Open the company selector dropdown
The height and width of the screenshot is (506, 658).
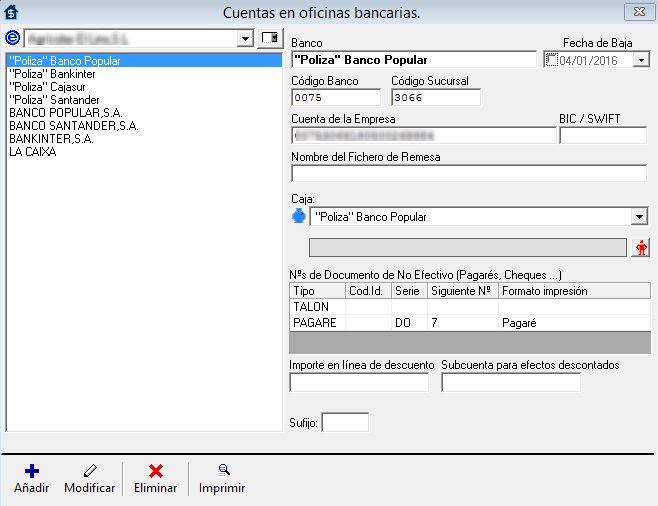click(x=246, y=38)
